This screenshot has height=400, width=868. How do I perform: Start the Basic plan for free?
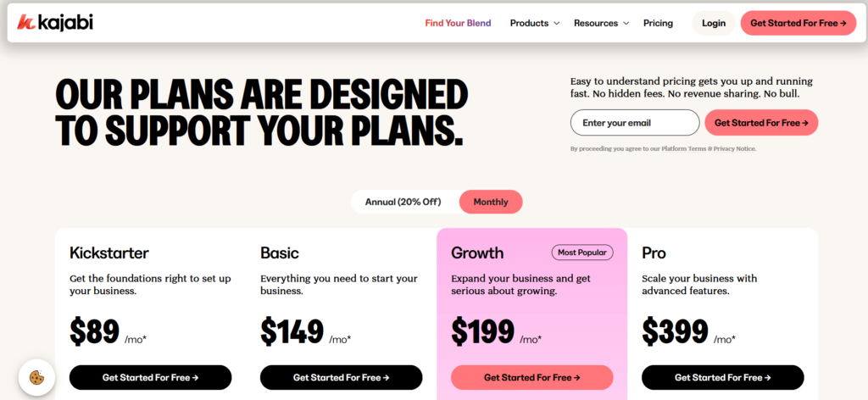[341, 377]
